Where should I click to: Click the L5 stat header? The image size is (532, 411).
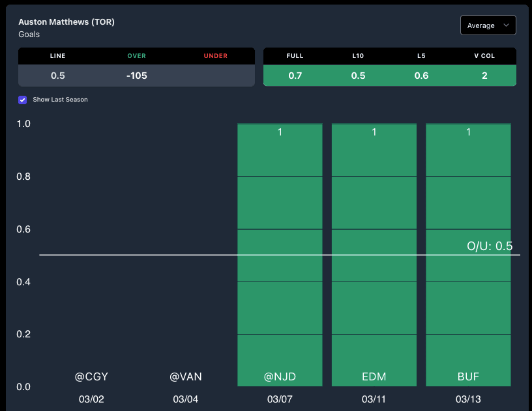point(421,56)
